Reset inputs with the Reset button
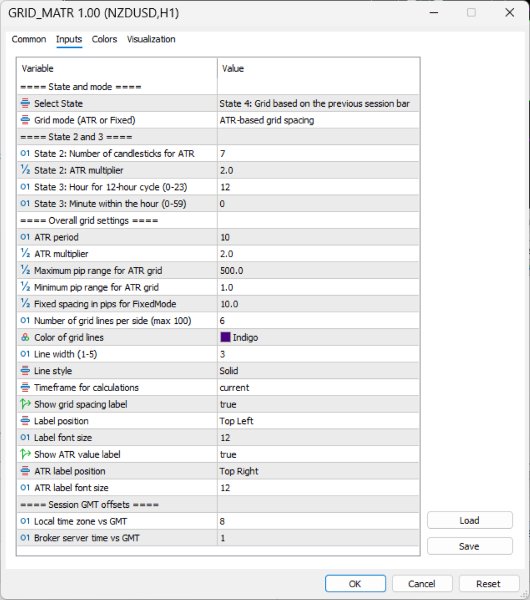 (x=489, y=584)
